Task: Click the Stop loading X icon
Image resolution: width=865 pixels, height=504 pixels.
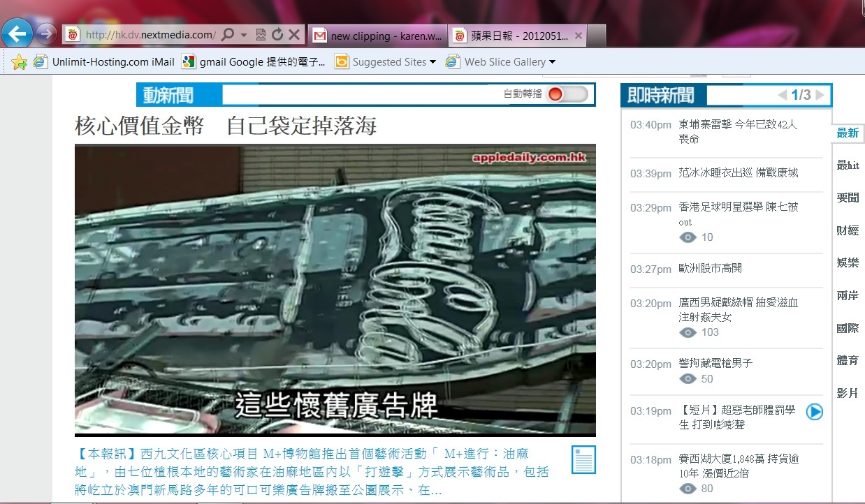Action: click(294, 34)
